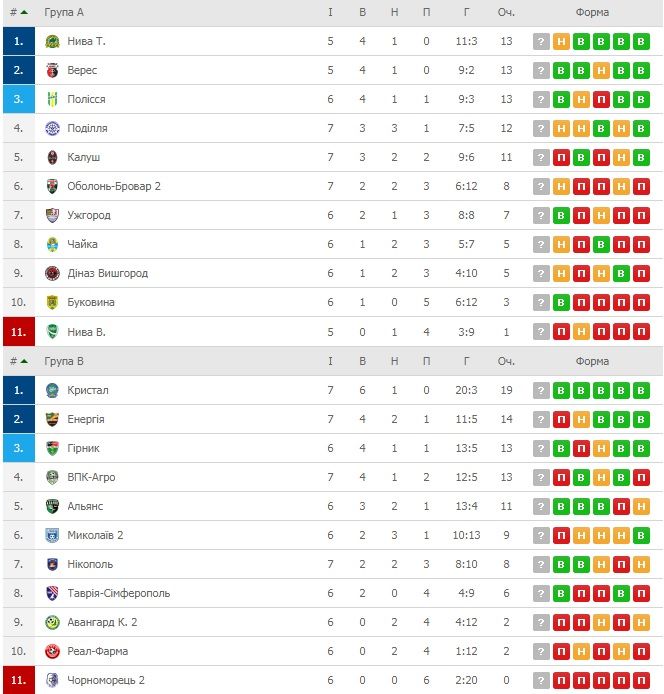The image size is (664, 694).
Task: Click the Верес club logo
Action: coord(52,70)
